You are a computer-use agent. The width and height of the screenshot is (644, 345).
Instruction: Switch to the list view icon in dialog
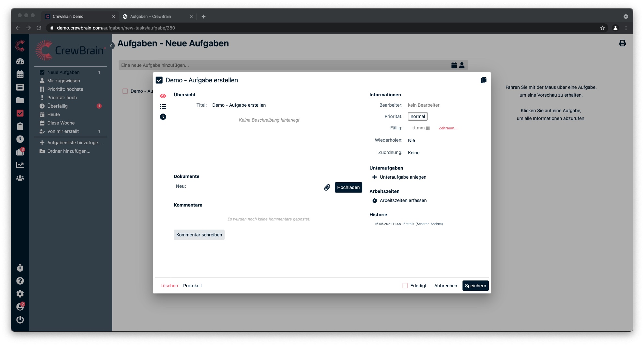(163, 106)
